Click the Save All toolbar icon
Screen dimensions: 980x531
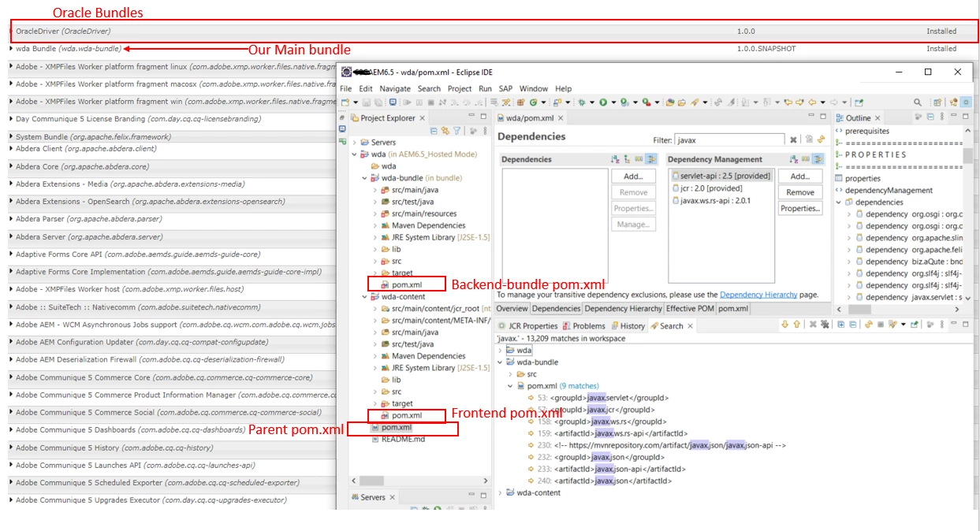click(378, 102)
